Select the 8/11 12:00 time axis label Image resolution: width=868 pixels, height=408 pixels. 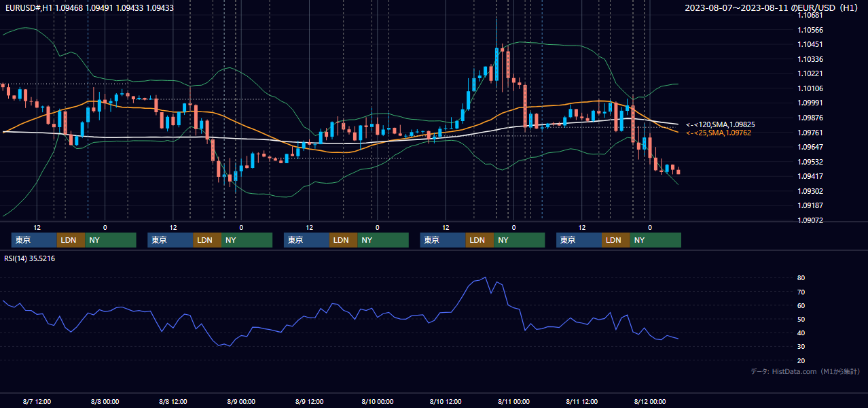pyautogui.click(x=581, y=402)
